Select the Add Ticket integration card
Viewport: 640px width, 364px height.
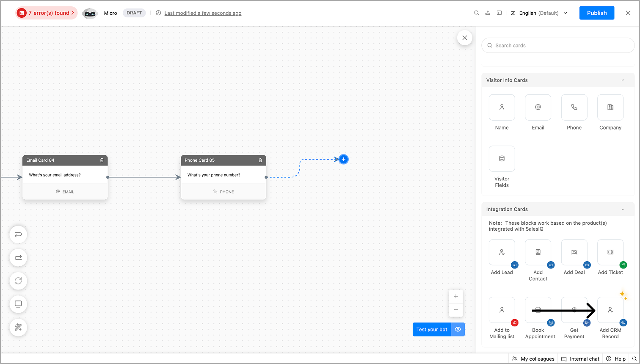pos(610,252)
